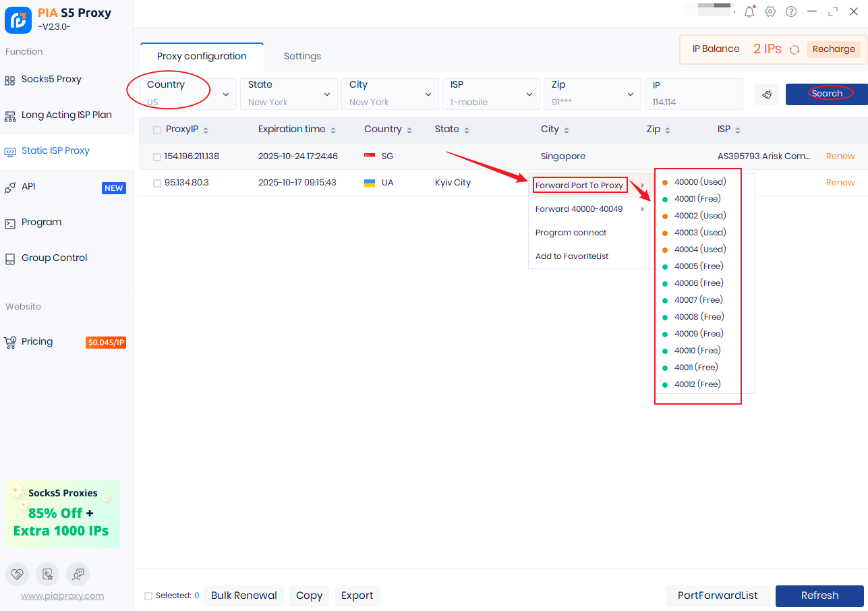Click the PortForwardList button
The width and height of the screenshot is (868, 611).
(718, 595)
